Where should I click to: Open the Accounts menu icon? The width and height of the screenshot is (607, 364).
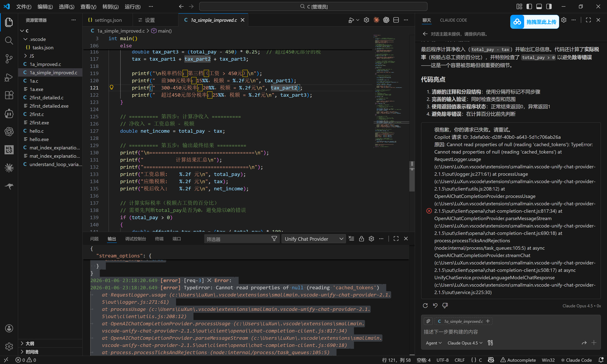(x=9, y=328)
